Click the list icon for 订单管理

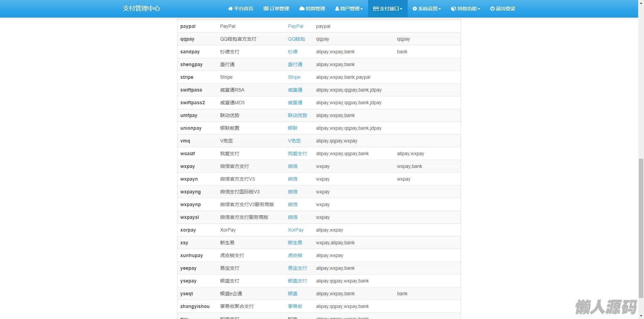pyautogui.click(x=266, y=9)
